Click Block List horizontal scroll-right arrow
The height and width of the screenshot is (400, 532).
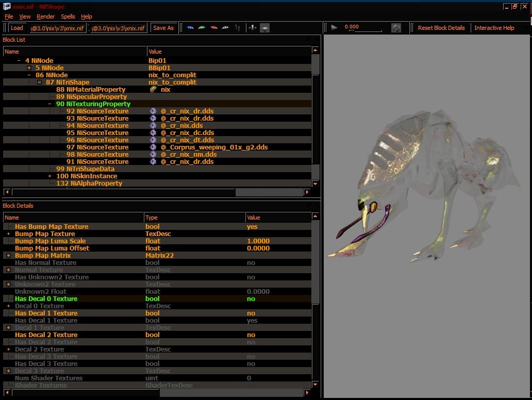307,192
